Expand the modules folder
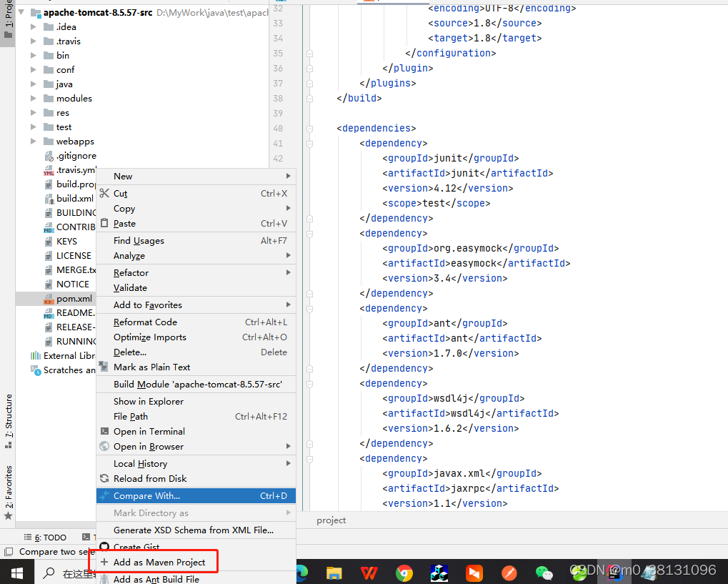This screenshot has height=584, width=728. click(34, 99)
